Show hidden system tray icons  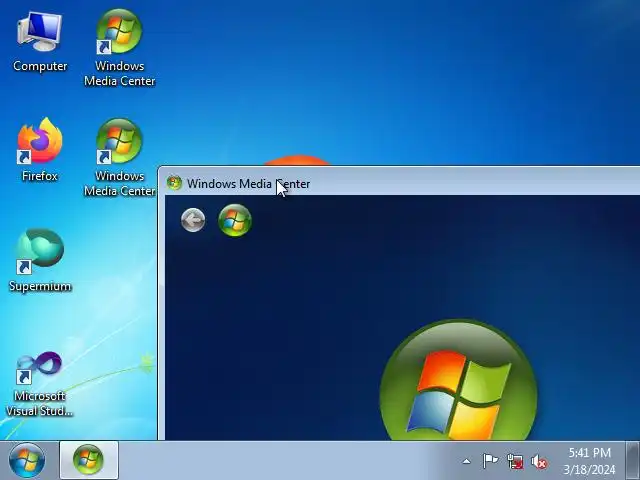[466, 462]
